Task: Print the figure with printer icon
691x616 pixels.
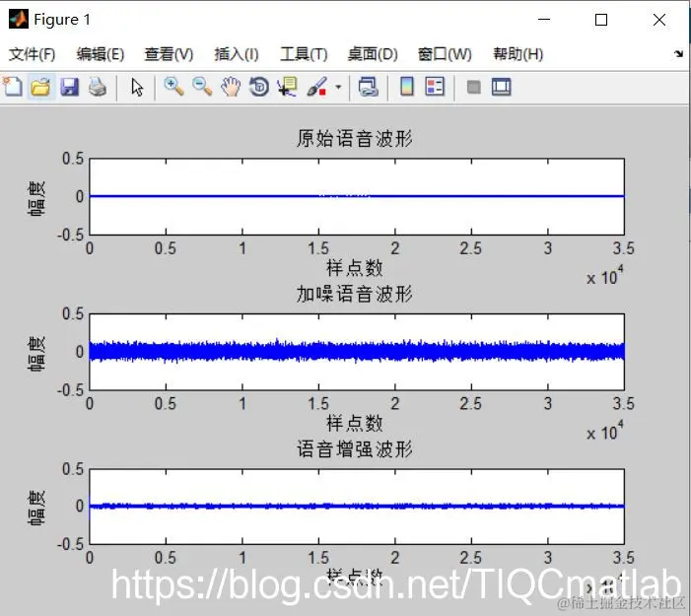Action: coord(98,87)
